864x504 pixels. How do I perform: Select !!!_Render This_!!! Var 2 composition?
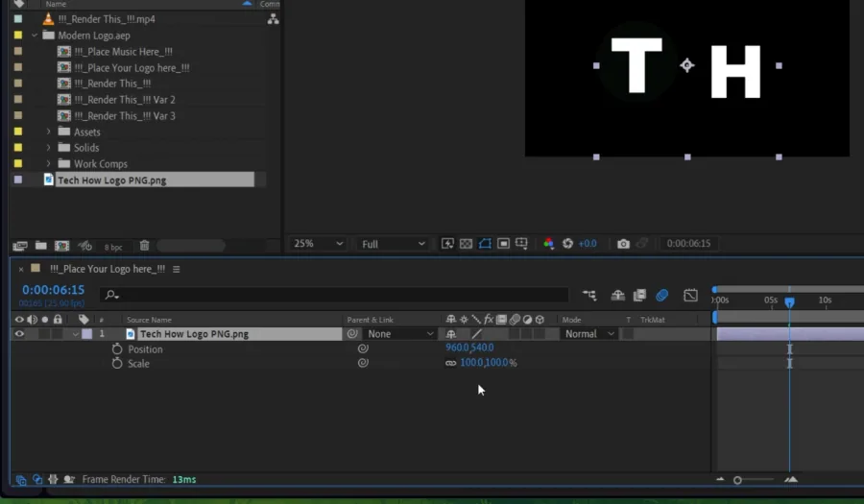point(125,100)
